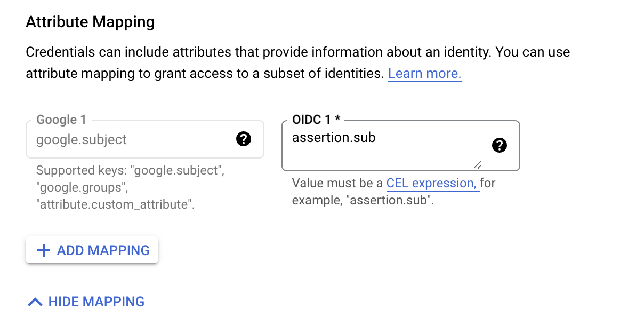Click the up chevron beside HIDE MAPPING

pyautogui.click(x=35, y=302)
